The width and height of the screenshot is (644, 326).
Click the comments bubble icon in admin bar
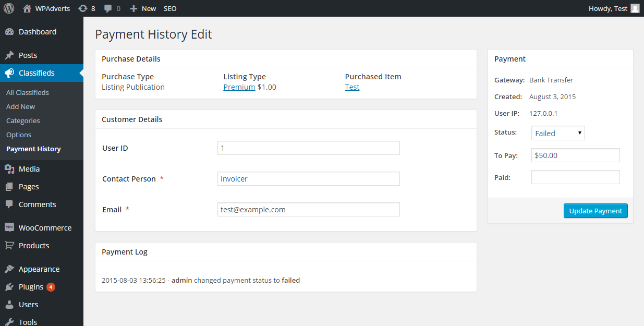coord(108,8)
